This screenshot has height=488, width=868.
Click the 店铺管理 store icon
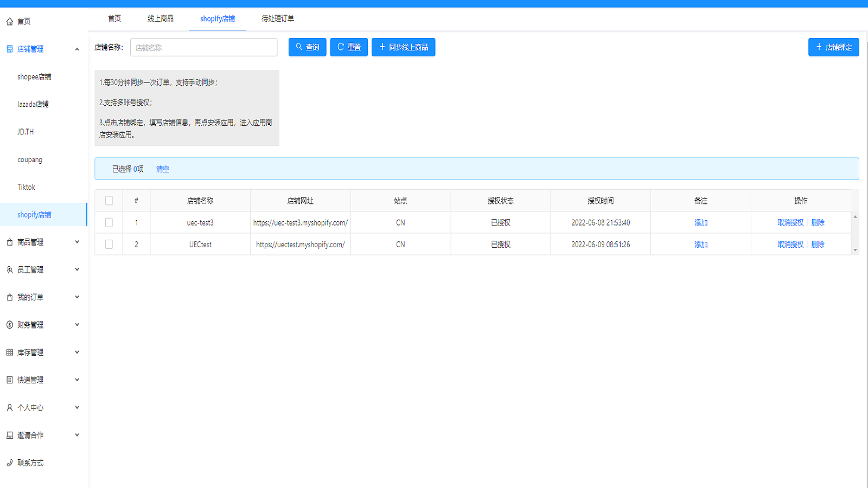point(10,49)
